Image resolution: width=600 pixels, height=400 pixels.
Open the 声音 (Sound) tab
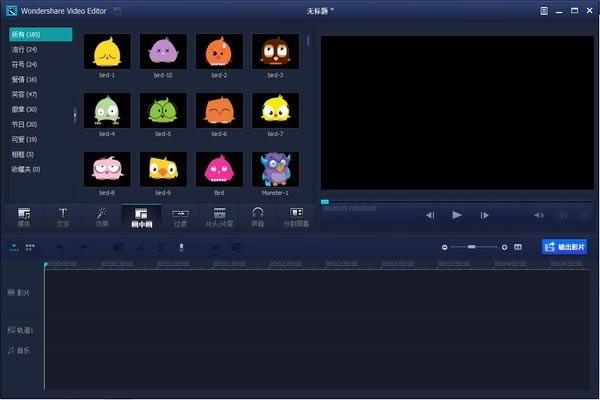(258, 217)
